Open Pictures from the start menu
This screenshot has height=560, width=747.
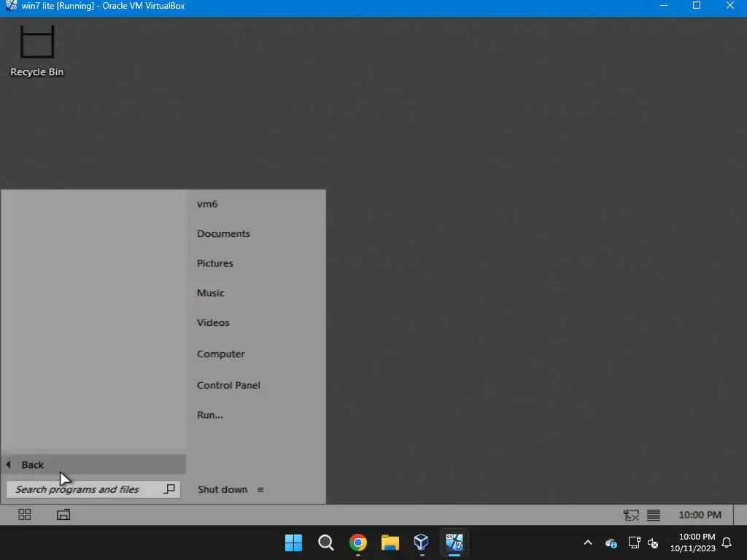coord(215,262)
